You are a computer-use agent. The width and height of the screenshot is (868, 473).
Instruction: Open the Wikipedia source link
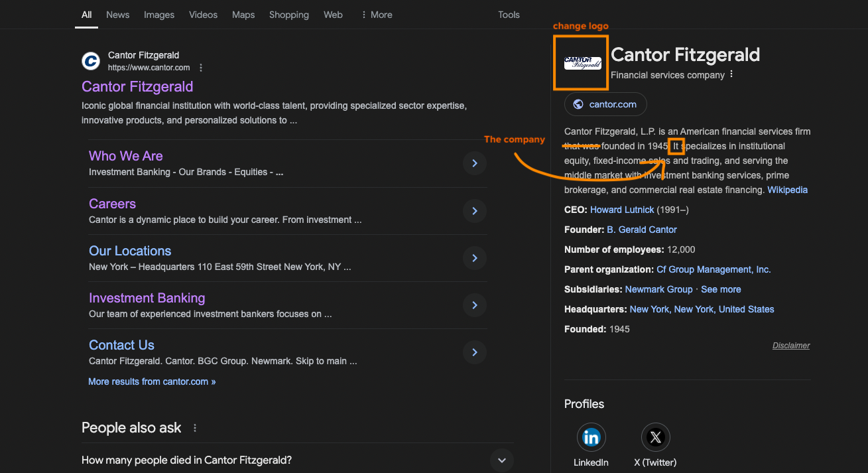click(x=788, y=190)
